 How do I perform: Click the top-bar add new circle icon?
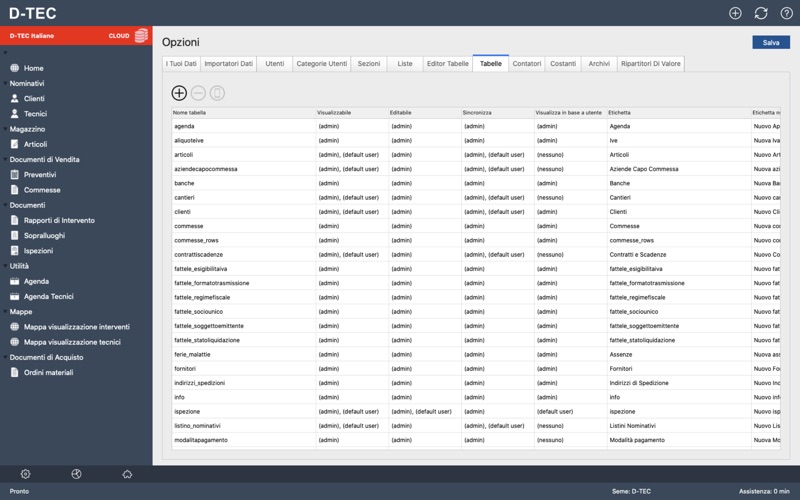pyautogui.click(x=735, y=13)
